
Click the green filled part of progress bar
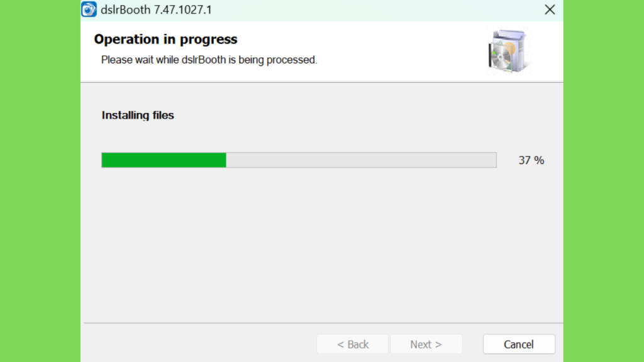(164, 160)
